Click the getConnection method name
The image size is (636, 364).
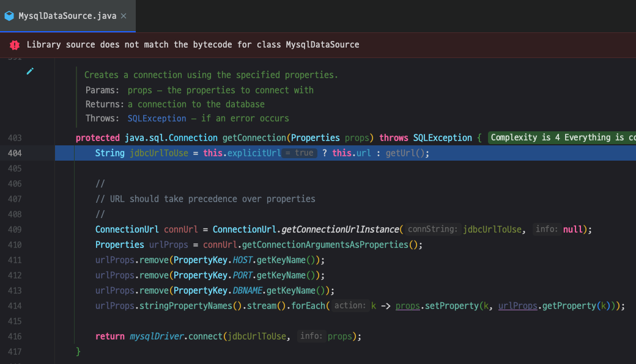254,138
